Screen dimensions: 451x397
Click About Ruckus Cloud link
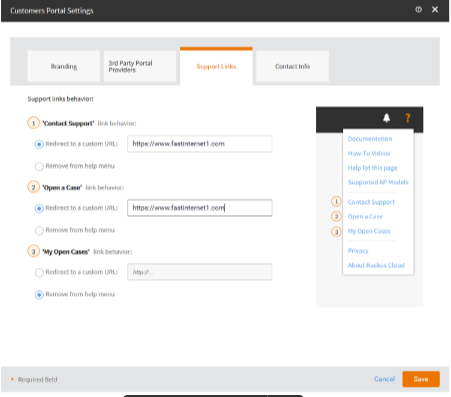(376, 265)
